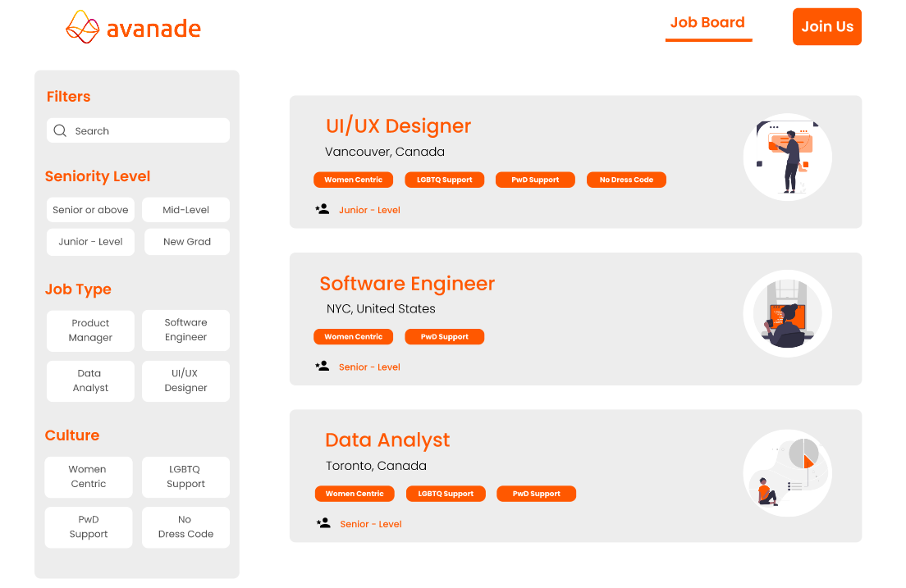The height and width of the screenshot is (588, 906).
Task: Open the UI/UX Designer job posting
Action: 398,125
